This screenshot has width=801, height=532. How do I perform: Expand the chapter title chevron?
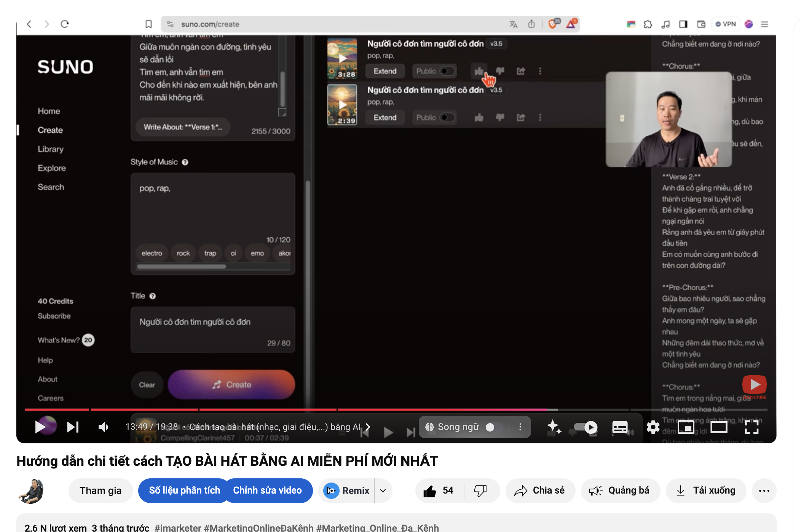pos(368,427)
